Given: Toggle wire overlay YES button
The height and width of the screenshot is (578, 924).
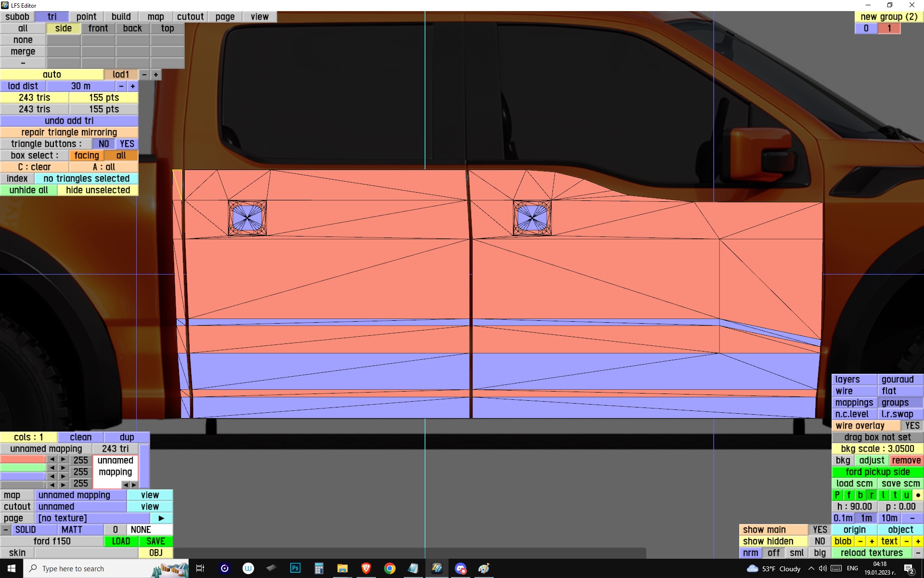Looking at the screenshot, I should (912, 426).
